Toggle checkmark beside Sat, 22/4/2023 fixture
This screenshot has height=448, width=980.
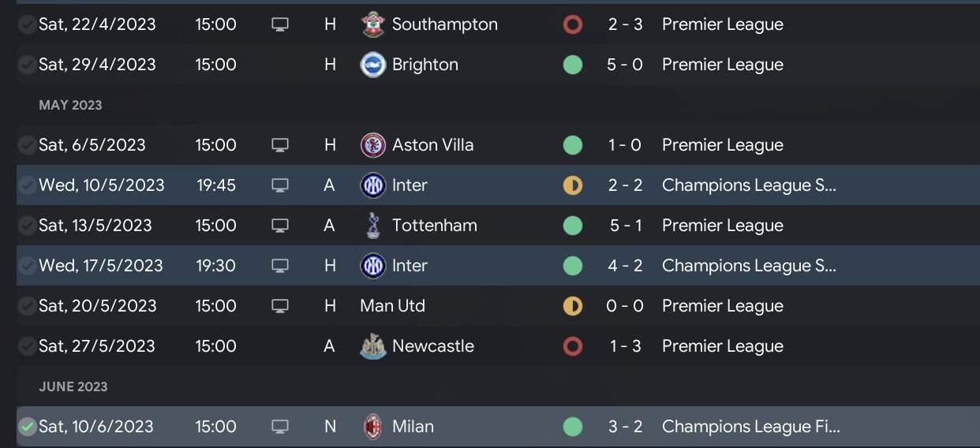tap(28, 24)
